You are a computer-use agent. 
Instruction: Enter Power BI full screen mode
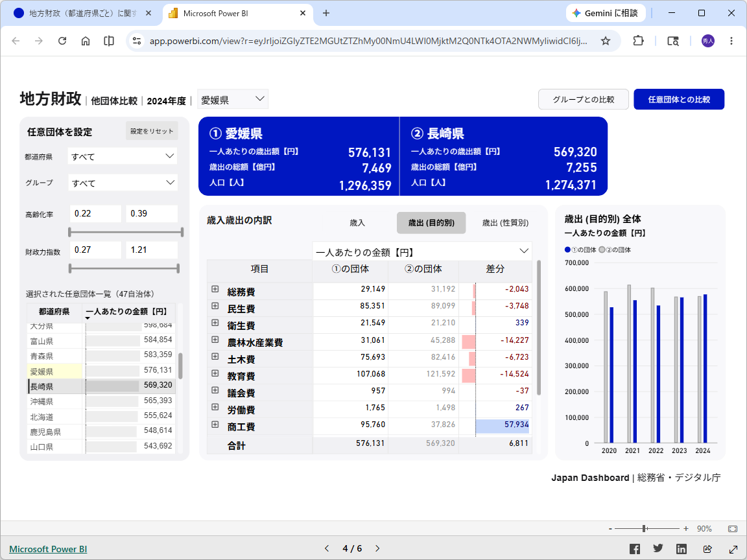point(733,548)
